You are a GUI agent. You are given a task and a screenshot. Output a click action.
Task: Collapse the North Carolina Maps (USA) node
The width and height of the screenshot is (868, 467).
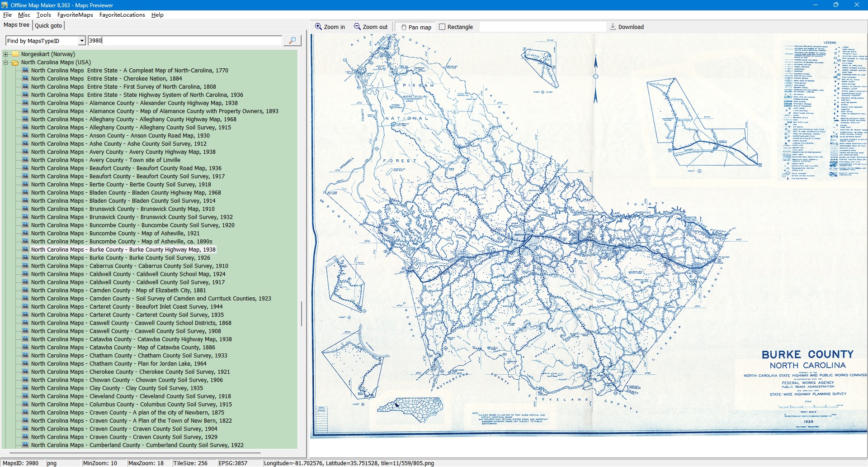pos(6,62)
